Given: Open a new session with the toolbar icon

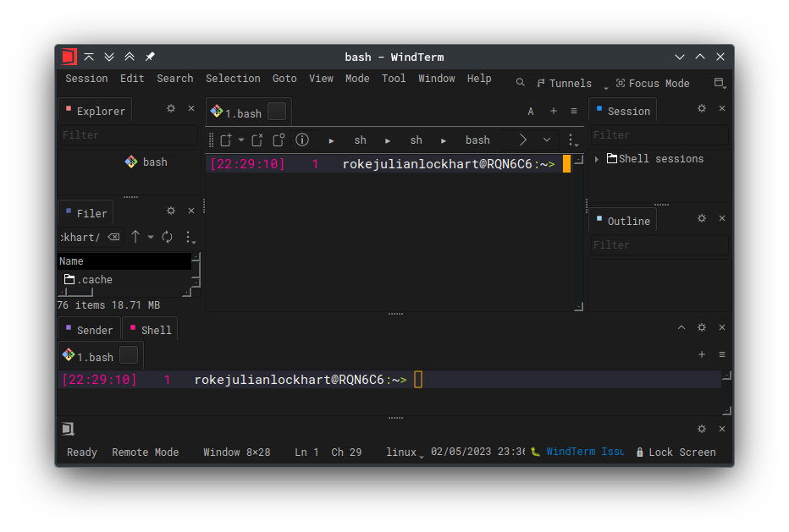Looking at the screenshot, I should (x=227, y=140).
